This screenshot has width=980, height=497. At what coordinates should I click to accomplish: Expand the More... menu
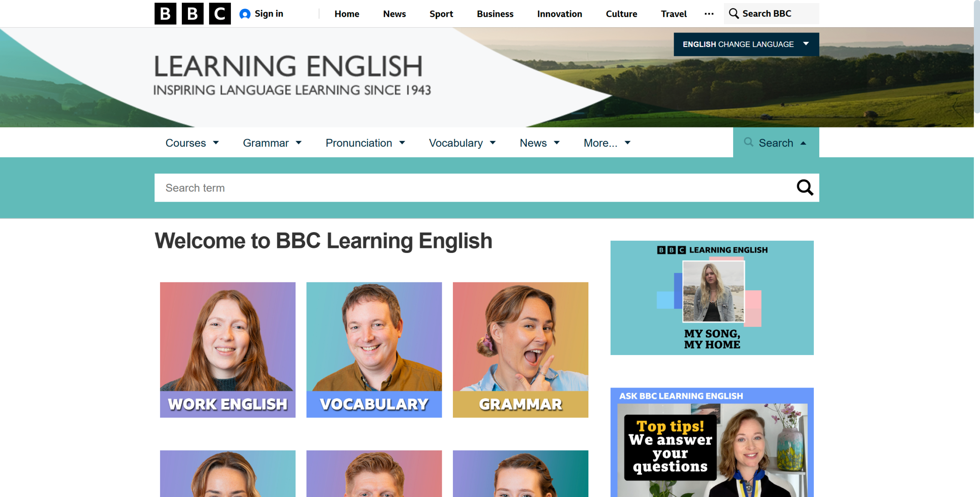tap(607, 143)
